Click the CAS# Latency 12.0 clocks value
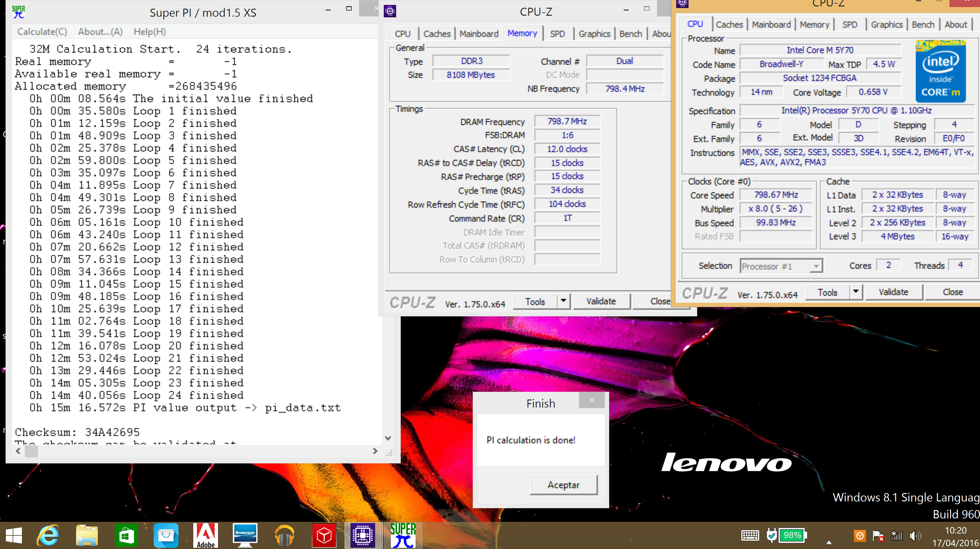Viewport: 980px width, 549px height. pos(567,149)
